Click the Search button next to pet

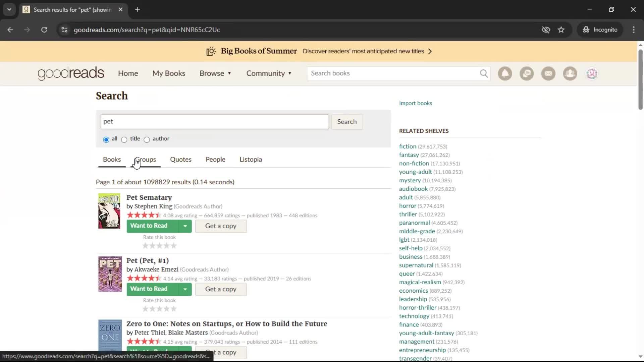(347, 122)
